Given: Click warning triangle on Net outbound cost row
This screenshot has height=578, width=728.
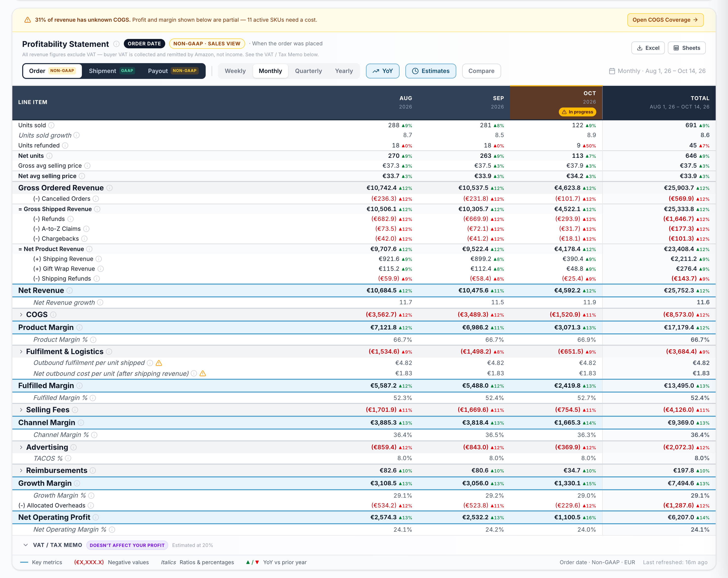Looking at the screenshot, I should pyautogui.click(x=203, y=373).
